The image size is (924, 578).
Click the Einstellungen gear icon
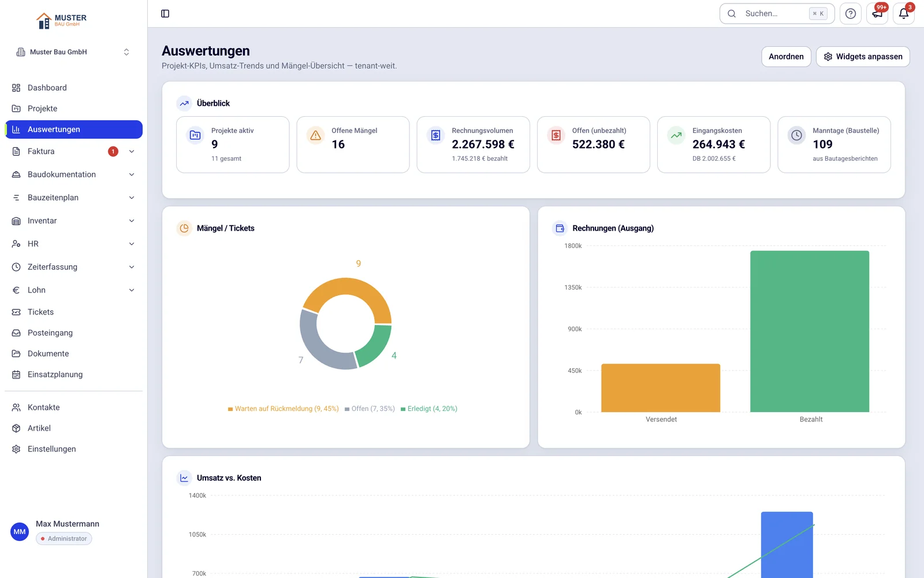[16, 449]
